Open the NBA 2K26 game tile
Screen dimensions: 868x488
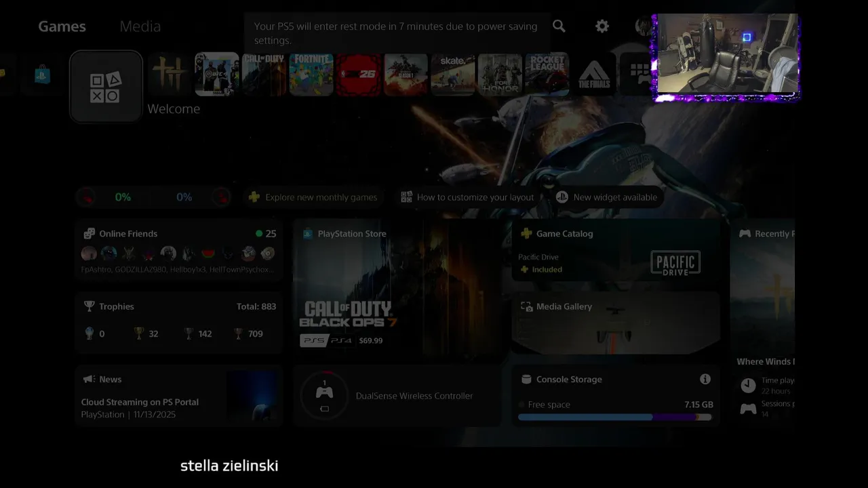pyautogui.click(x=359, y=74)
